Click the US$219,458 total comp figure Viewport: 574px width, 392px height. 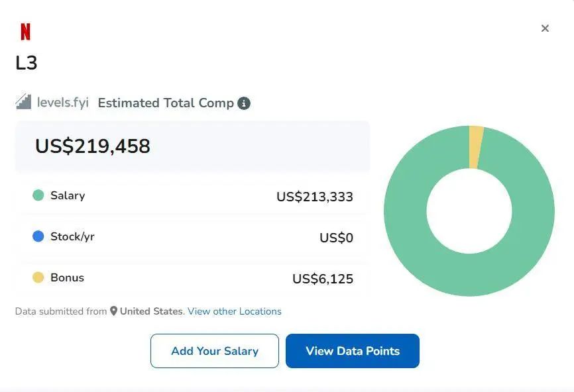point(93,146)
